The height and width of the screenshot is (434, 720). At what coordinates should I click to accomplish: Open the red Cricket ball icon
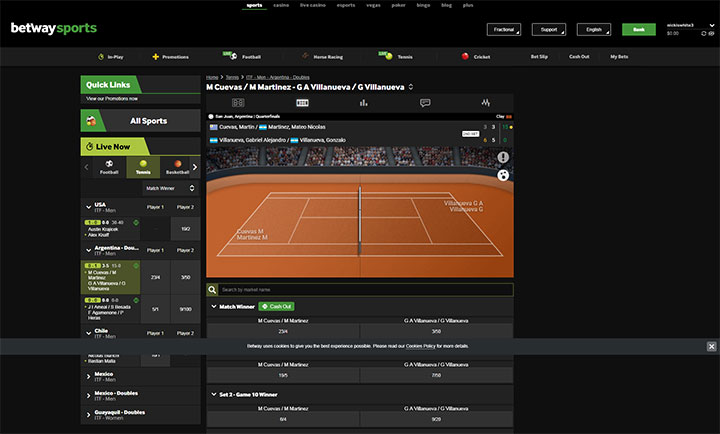point(465,56)
